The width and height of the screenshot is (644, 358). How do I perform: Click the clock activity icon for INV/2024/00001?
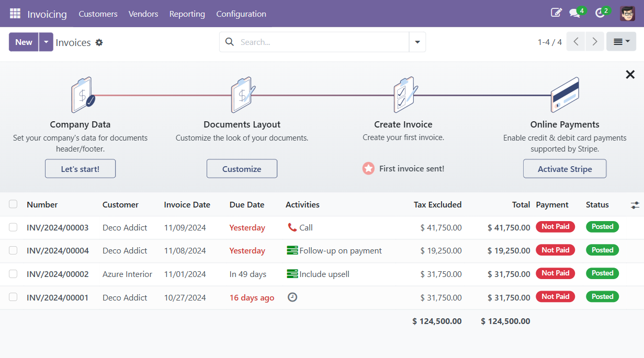pos(292,297)
